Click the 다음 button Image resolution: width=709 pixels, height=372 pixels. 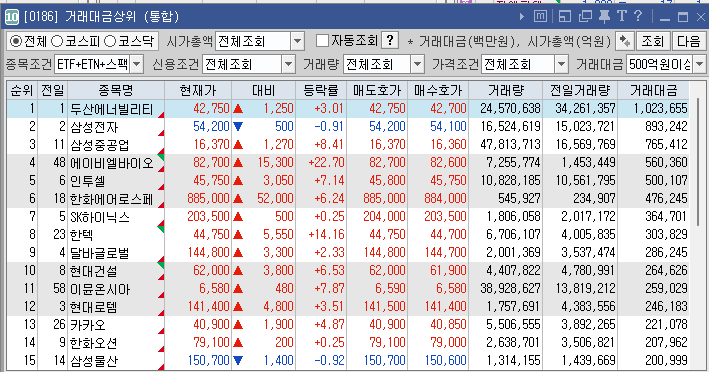688,41
